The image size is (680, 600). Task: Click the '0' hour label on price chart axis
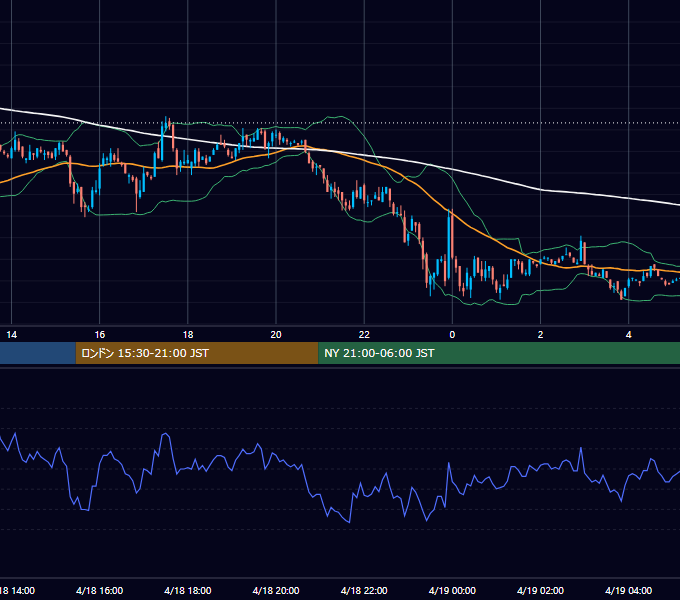[452, 335]
